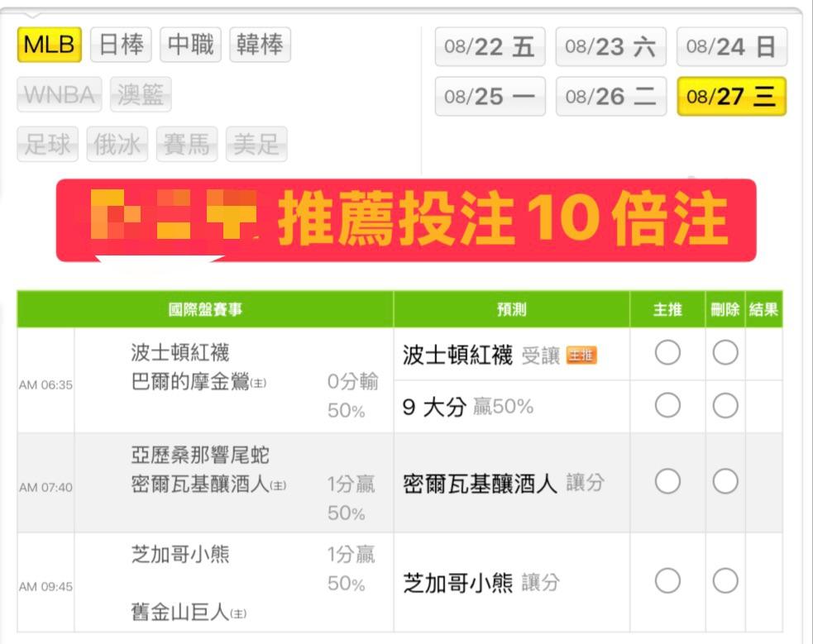This screenshot has height=644, width=813.
Task: Click the red 推薦投注10倍注 banner
Action: coord(406,220)
